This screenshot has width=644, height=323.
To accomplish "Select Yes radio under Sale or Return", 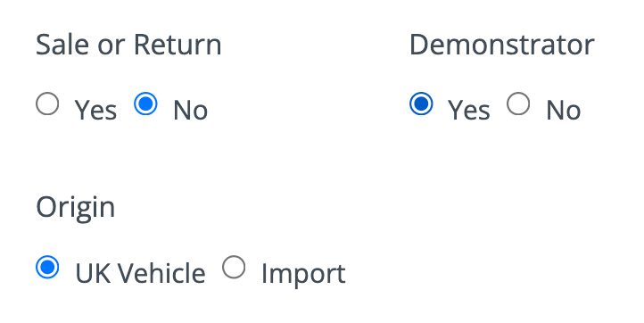I will [47, 104].
